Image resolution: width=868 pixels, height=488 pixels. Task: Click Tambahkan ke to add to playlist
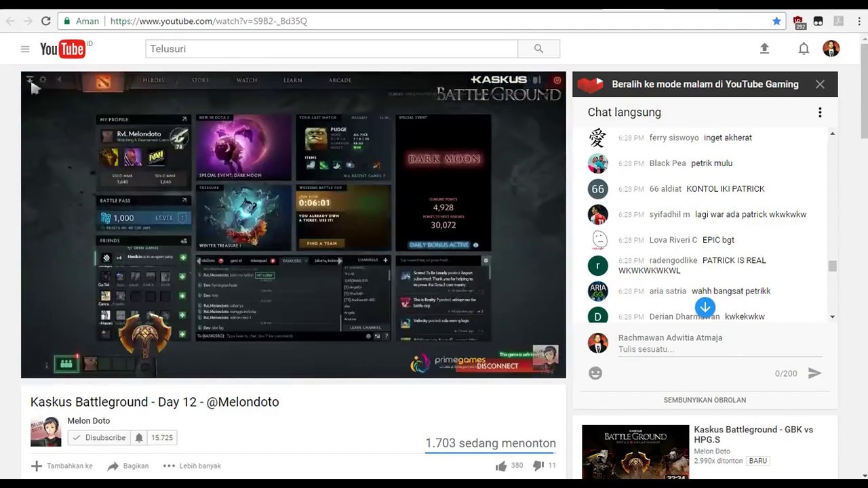(62, 466)
